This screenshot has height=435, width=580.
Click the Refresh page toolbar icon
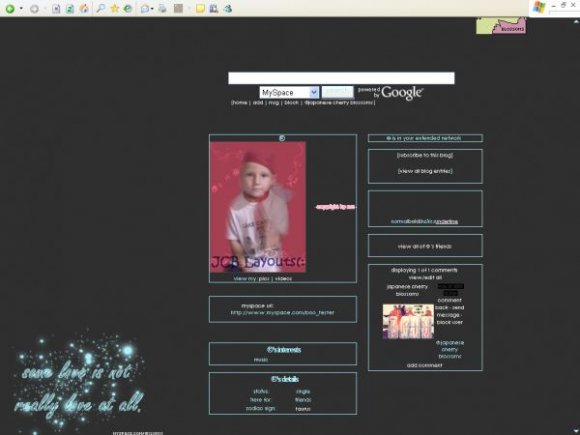[70, 9]
